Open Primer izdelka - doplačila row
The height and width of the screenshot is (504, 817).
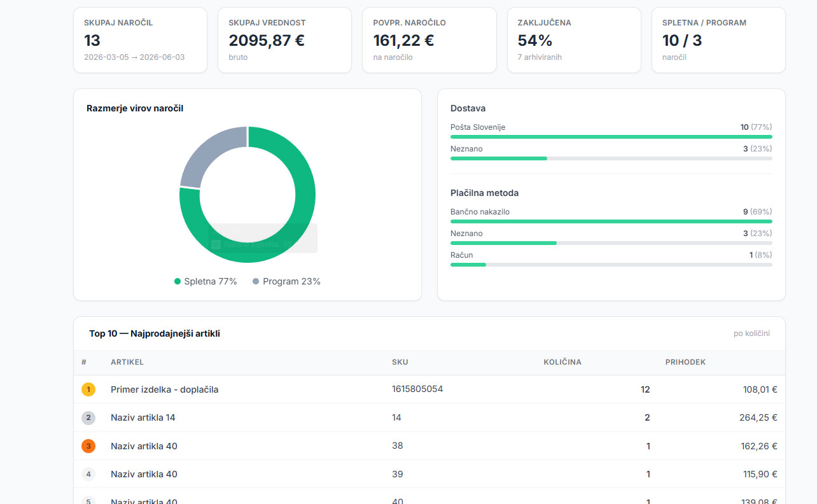pos(429,389)
